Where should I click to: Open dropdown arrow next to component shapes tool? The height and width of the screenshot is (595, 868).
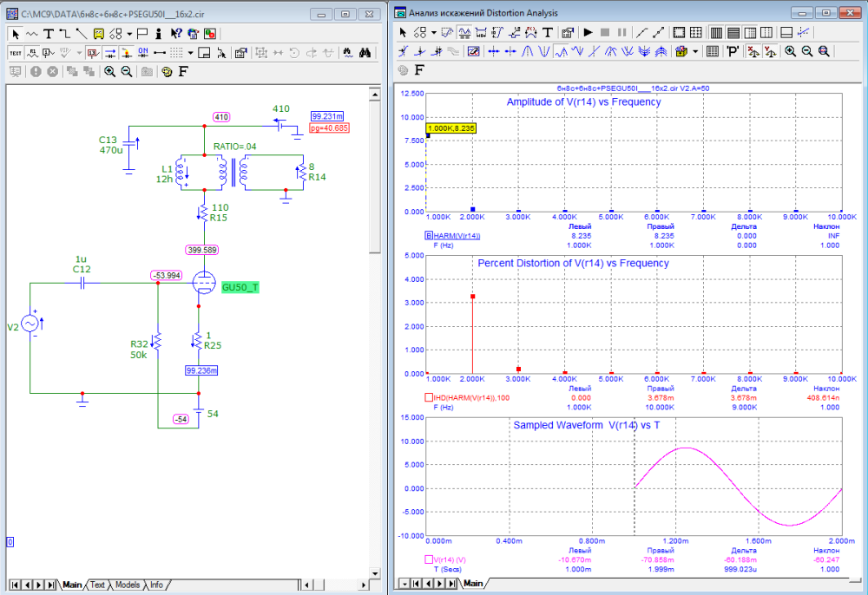[128, 34]
